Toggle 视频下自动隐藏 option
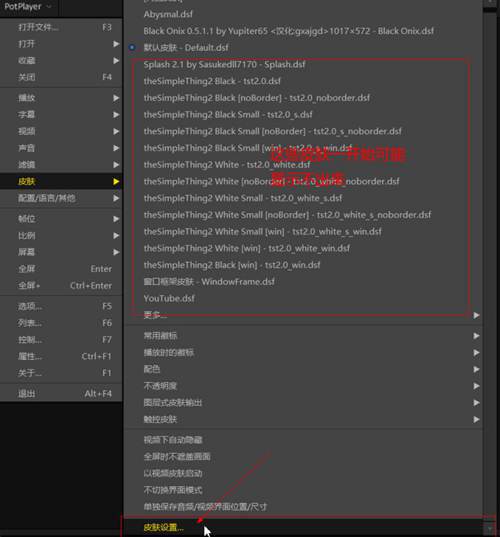The image size is (500, 537). click(x=303, y=440)
